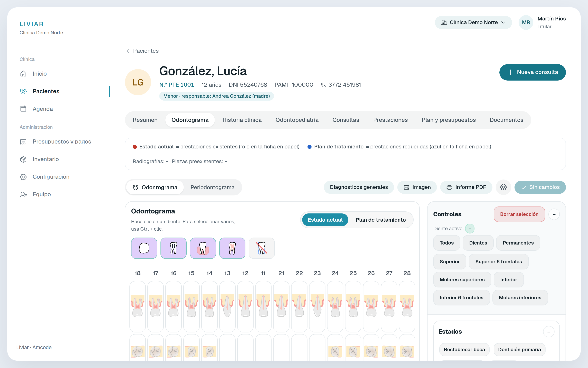
Task: Click the MR user avatar
Action: [526, 22]
